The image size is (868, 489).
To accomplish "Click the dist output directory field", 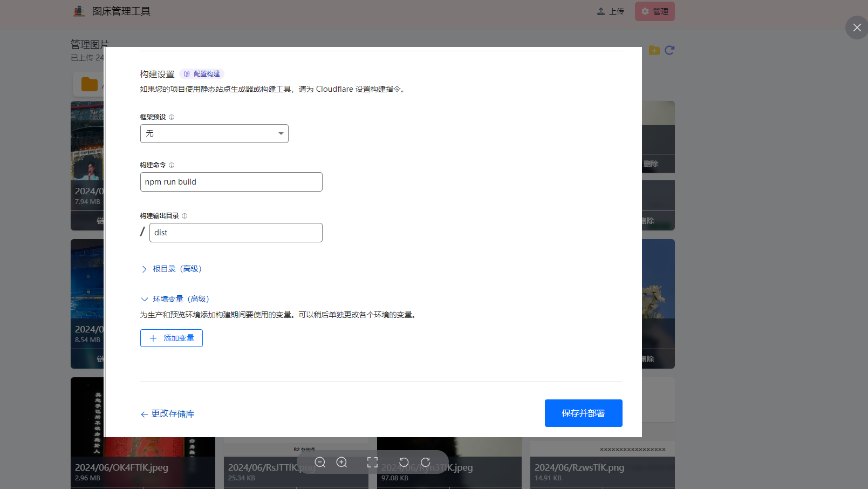I will [x=236, y=233].
